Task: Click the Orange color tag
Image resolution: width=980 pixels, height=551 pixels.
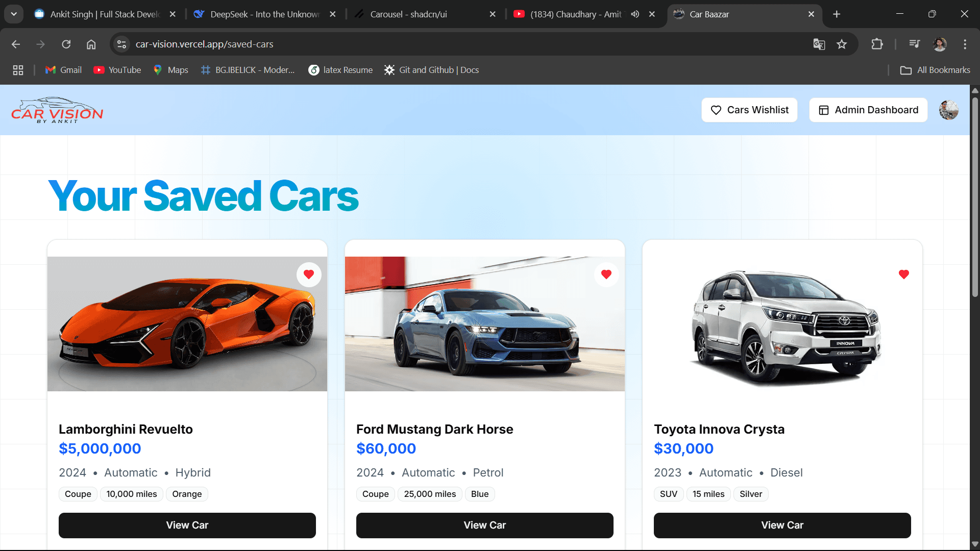Action: click(187, 494)
